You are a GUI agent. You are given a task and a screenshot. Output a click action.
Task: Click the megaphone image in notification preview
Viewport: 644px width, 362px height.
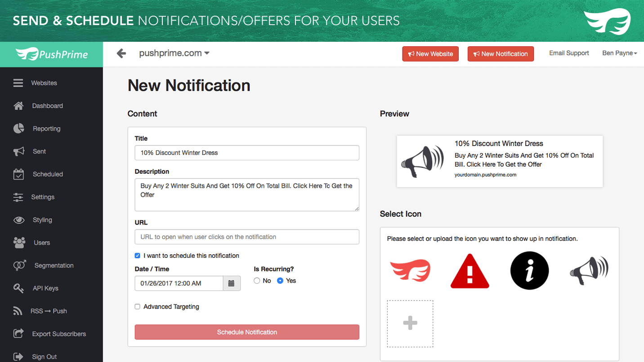pyautogui.click(x=422, y=161)
